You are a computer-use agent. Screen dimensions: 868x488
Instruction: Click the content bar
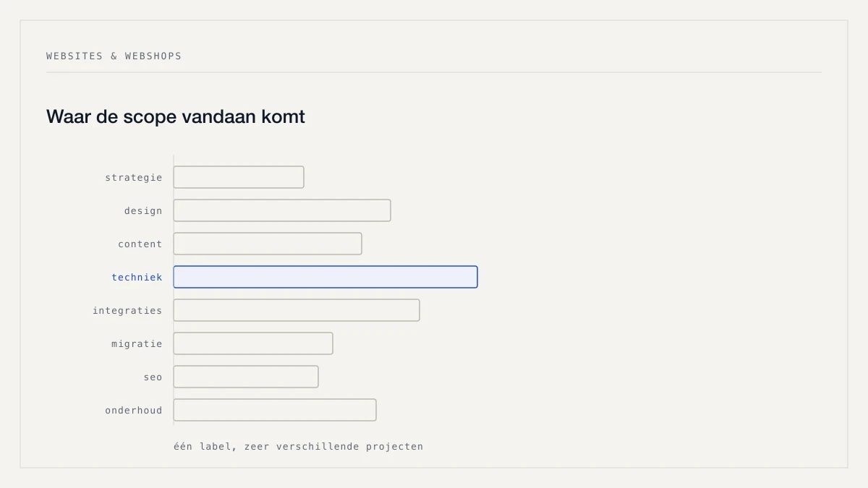point(268,244)
